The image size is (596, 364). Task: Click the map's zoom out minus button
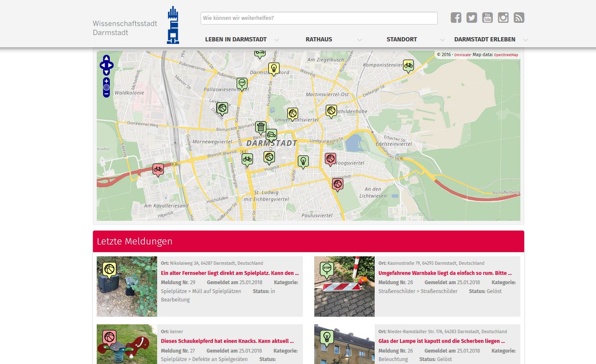(106, 94)
